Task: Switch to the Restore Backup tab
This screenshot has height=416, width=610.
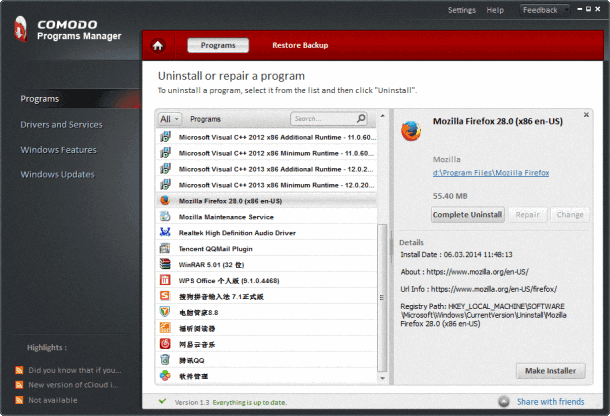Action: coord(300,46)
